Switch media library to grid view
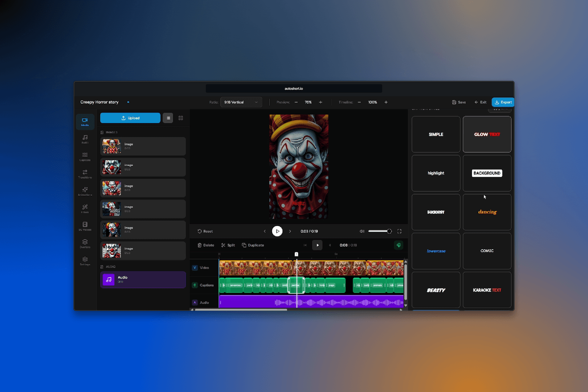 pos(181,118)
